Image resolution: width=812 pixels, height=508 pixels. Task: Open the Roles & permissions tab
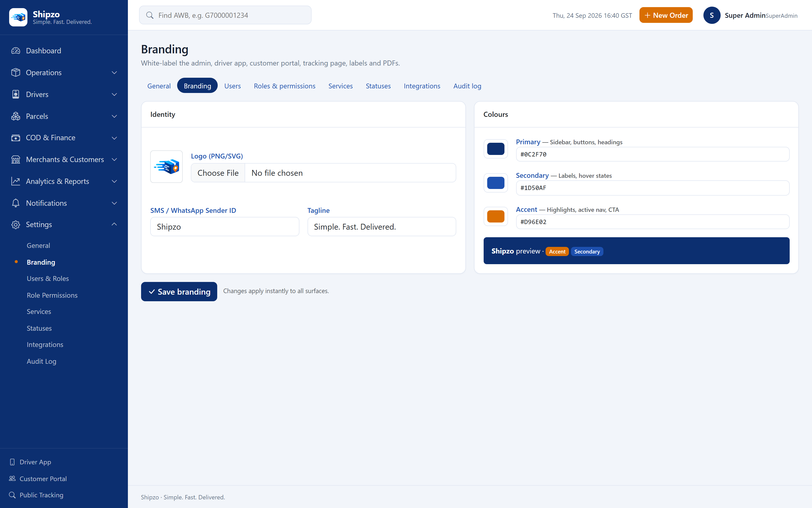[x=284, y=86]
